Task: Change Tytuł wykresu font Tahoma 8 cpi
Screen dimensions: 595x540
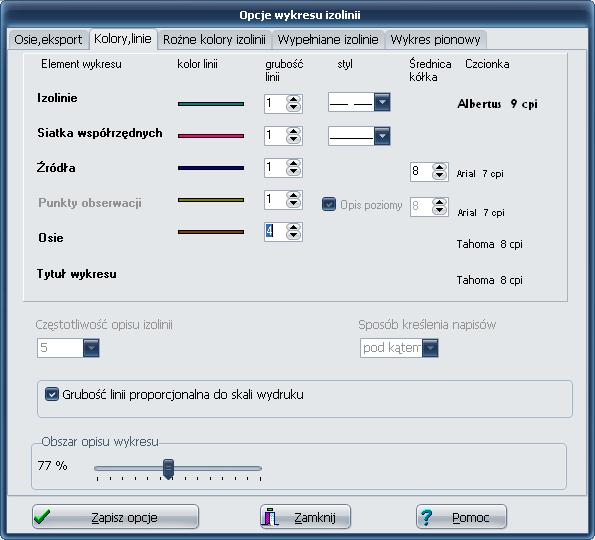Action: point(490,280)
